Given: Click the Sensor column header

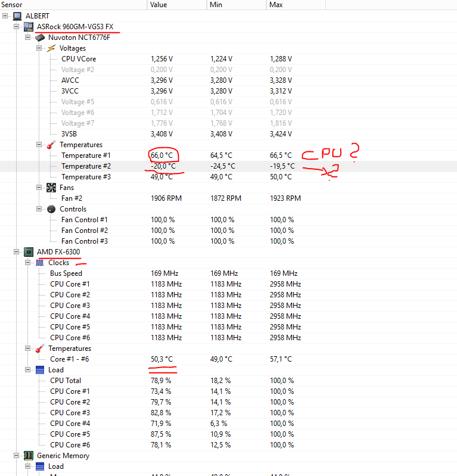Looking at the screenshot, I should [73, 5].
